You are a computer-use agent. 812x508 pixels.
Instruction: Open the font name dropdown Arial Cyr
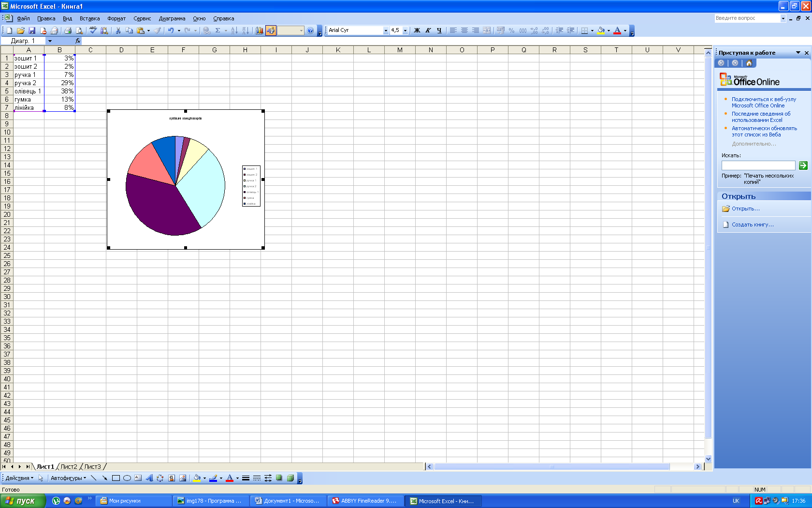(x=386, y=30)
